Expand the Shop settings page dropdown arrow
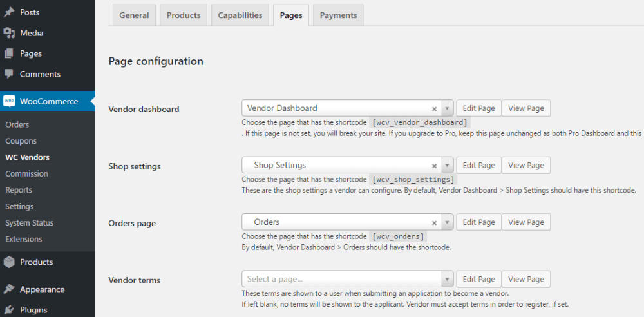 point(448,166)
